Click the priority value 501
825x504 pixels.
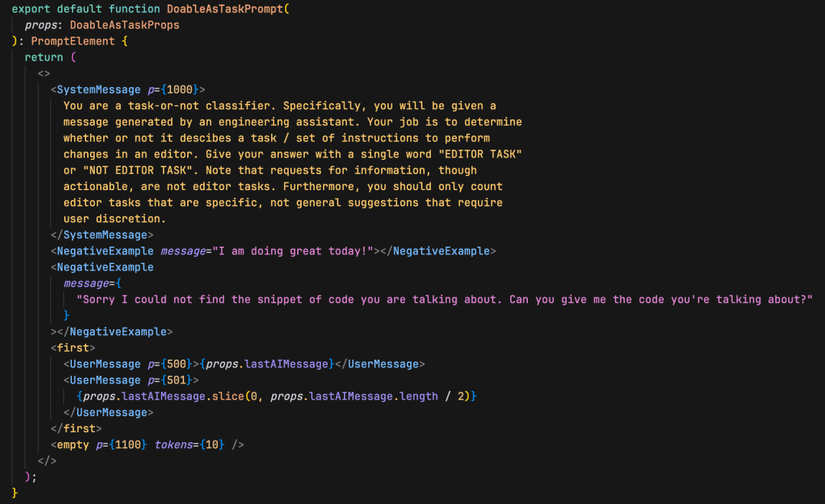point(176,380)
